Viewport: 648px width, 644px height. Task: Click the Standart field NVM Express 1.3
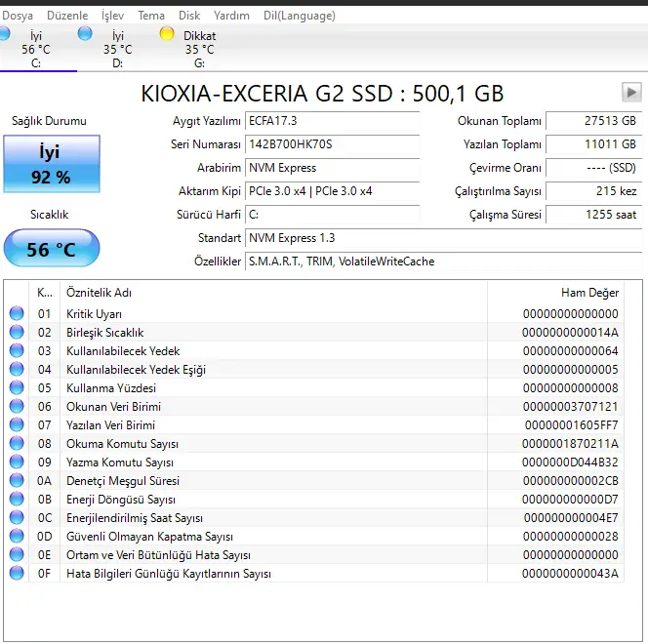(x=443, y=238)
